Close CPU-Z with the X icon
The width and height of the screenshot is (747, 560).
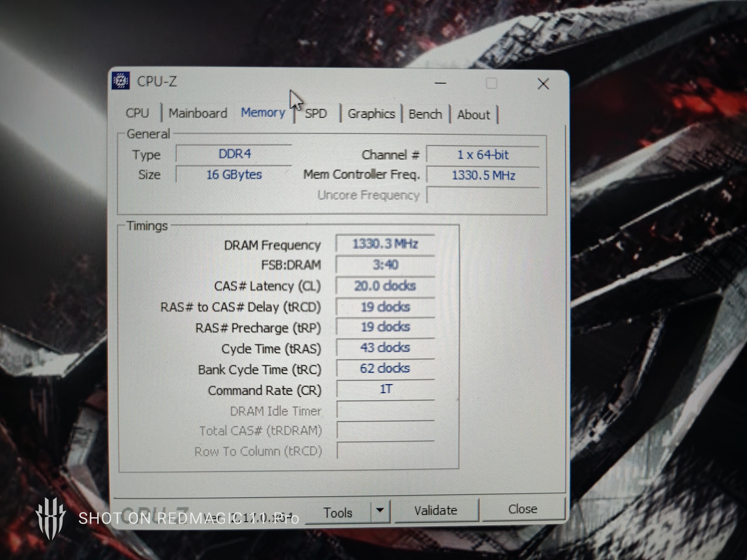pos(543,84)
